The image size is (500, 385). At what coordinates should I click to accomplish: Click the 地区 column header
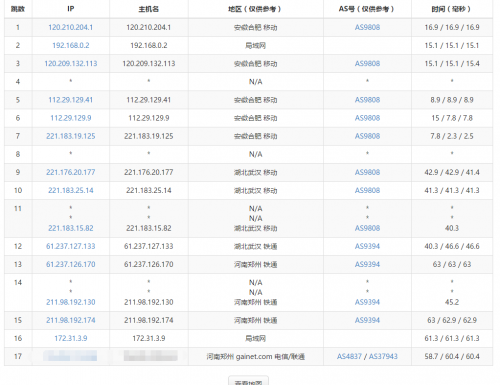click(x=255, y=9)
